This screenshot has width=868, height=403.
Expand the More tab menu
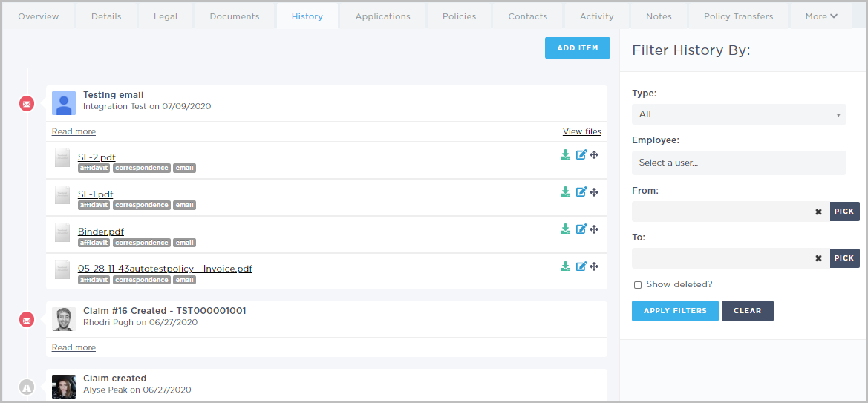coord(821,16)
